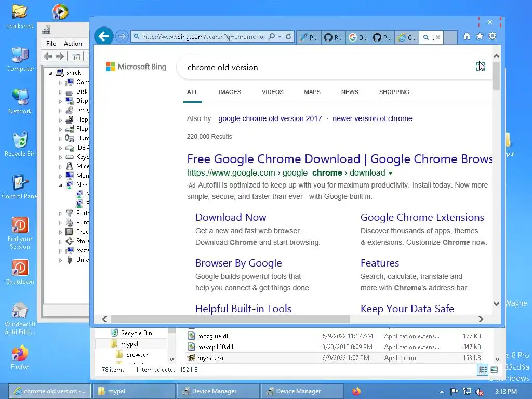
Task: Open the Browser By Google link
Action: click(238, 263)
